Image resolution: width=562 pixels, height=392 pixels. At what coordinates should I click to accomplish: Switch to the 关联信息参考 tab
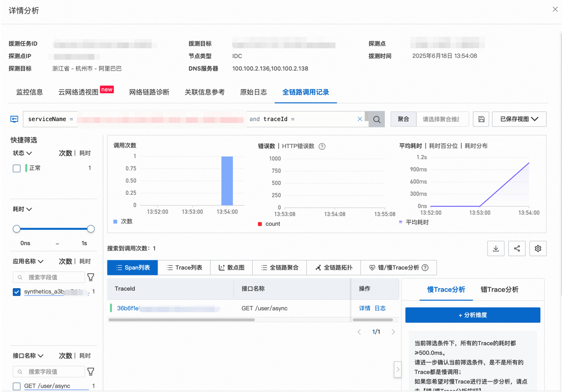(205, 92)
